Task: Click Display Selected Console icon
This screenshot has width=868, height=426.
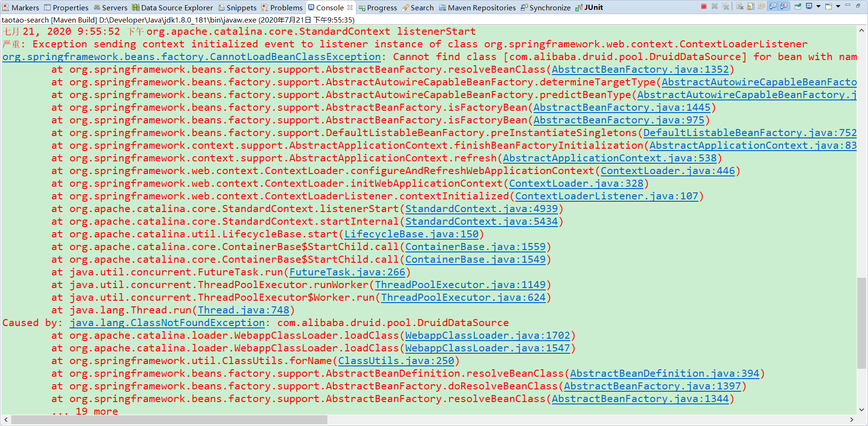Action: pos(809,7)
